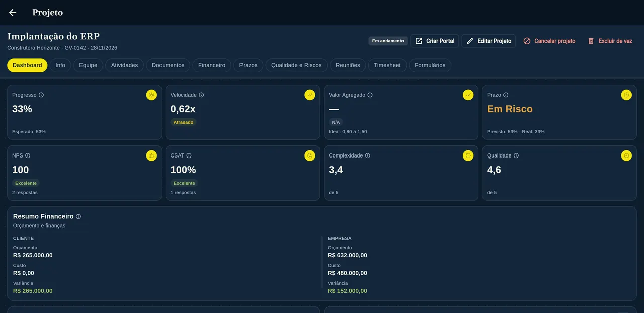Open the Timesheet tab
The height and width of the screenshot is (313, 644).
click(x=387, y=65)
